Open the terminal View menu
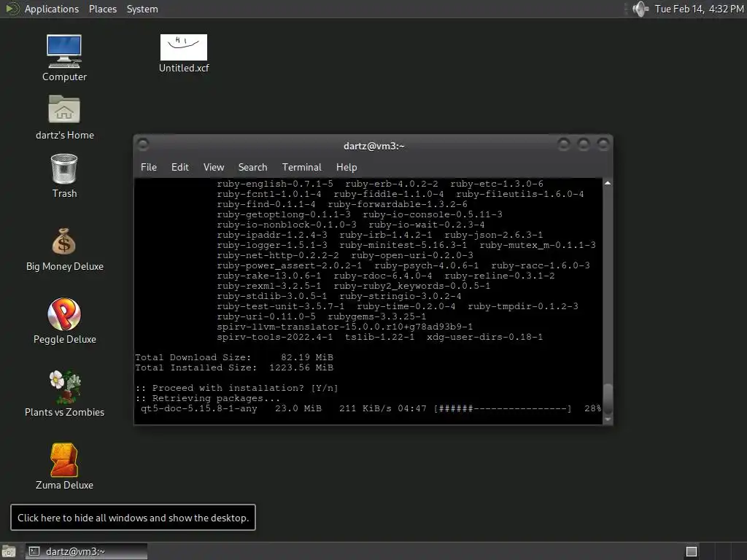 [x=214, y=167]
